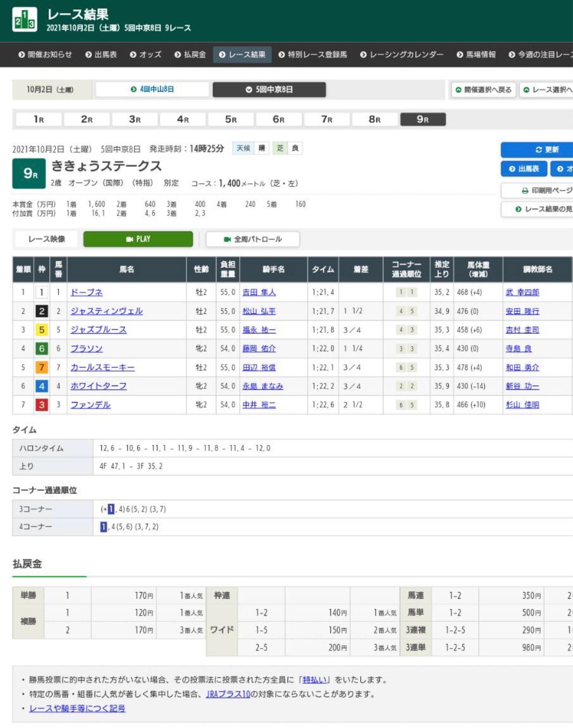Open horse カールスモーキー link
This screenshot has width=573, height=728.
point(102,367)
